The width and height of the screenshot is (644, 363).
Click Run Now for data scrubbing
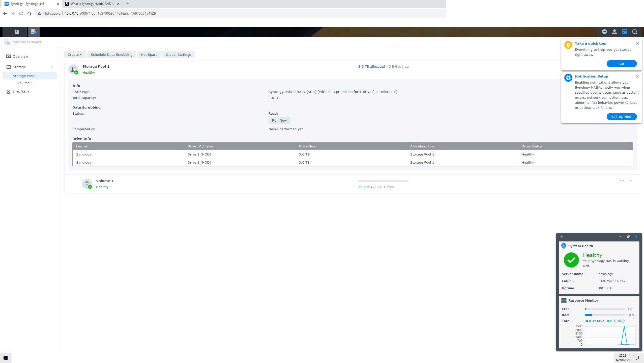click(x=279, y=120)
